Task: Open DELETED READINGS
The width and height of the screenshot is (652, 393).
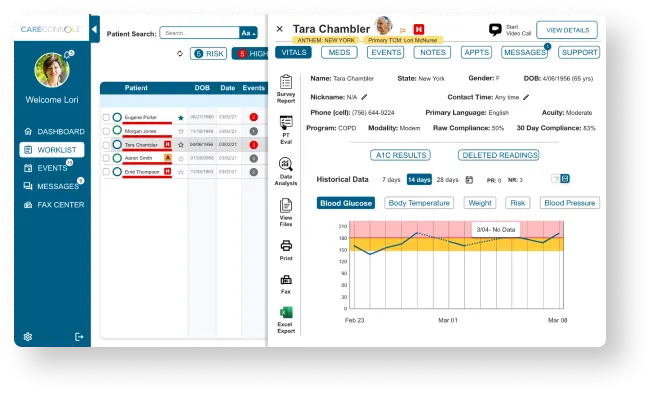Action: 499,155
